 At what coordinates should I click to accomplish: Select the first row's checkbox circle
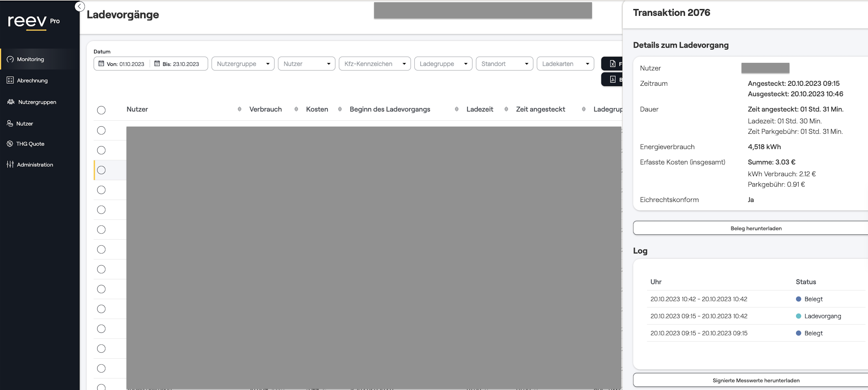coord(101,130)
